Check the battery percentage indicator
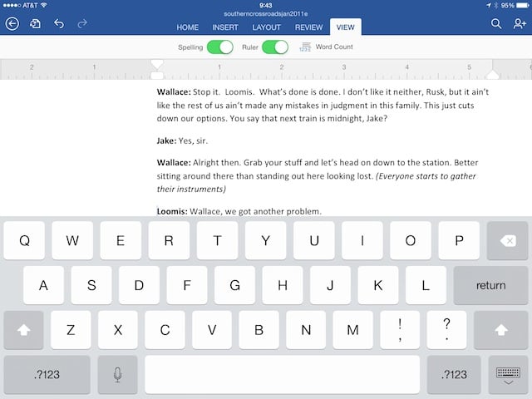 [508, 5]
